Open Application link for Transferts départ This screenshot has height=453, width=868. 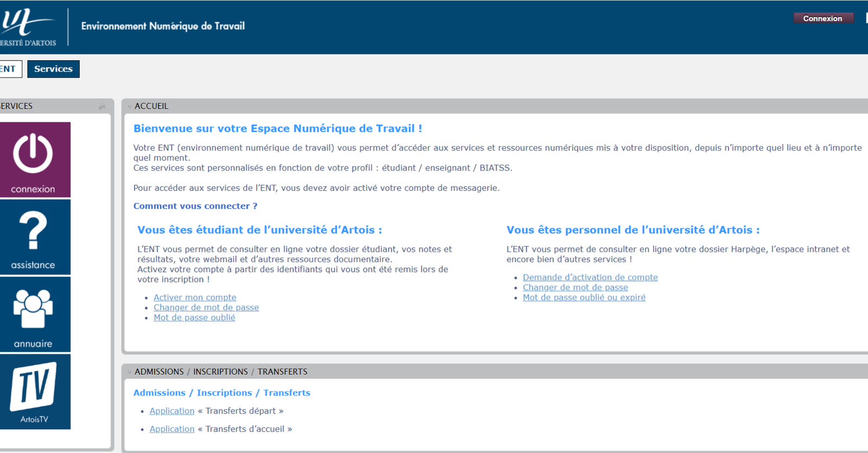pos(172,411)
